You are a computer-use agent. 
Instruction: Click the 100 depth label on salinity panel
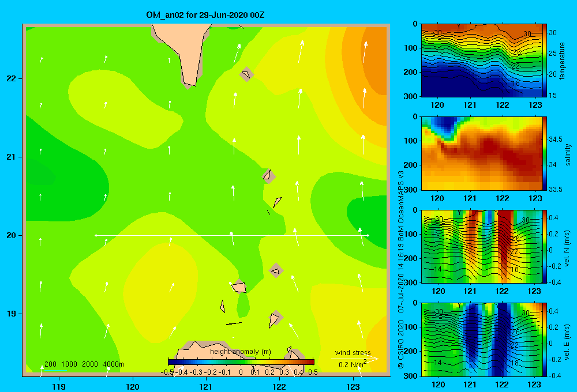pos(411,141)
